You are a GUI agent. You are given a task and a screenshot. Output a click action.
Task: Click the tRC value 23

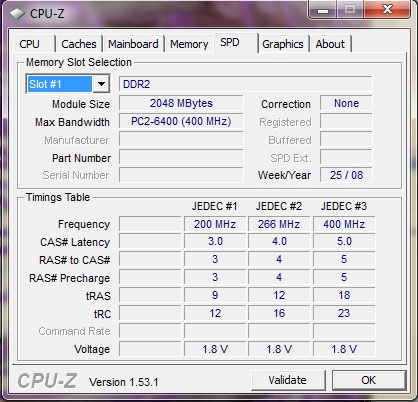[344, 313]
